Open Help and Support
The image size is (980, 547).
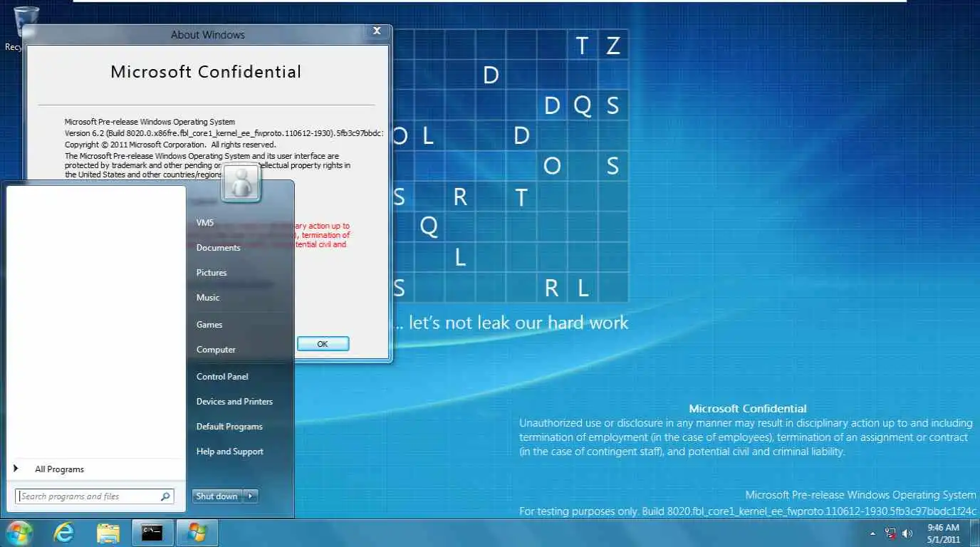click(x=229, y=452)
